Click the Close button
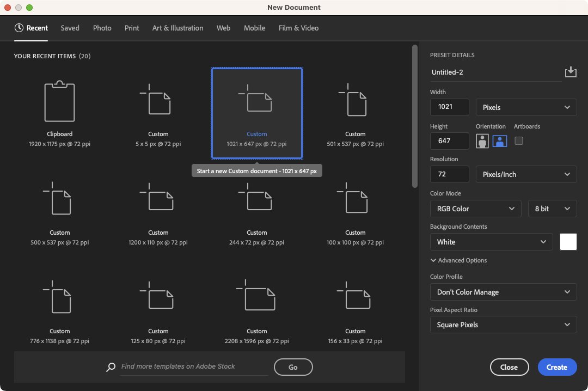Screen dimensions: 588x391 [x=509, y=368]
